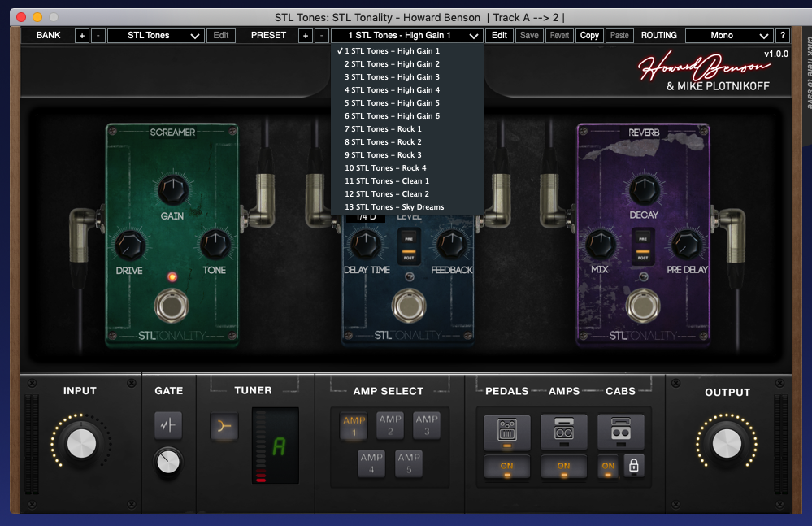The height and width of the screenshot is (526, 812).
Task: Click the delay FEEDBACK knob
Action: pos(452,245)
